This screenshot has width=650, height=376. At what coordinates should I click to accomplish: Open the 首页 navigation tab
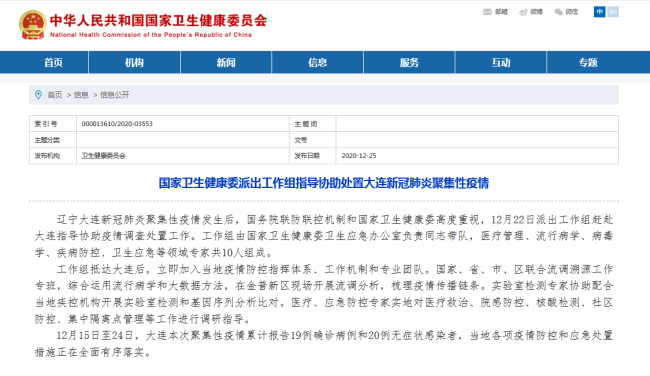[53, 63]
